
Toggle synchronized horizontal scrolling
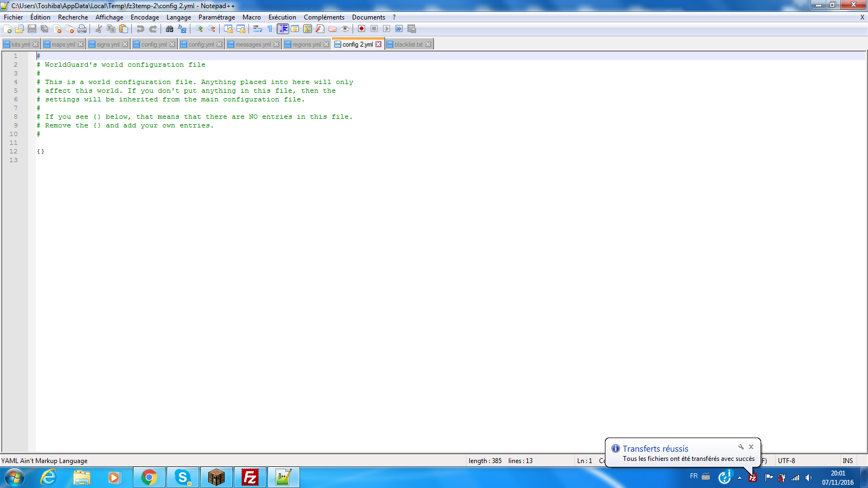pyautogui.click(x=241, y=29)
